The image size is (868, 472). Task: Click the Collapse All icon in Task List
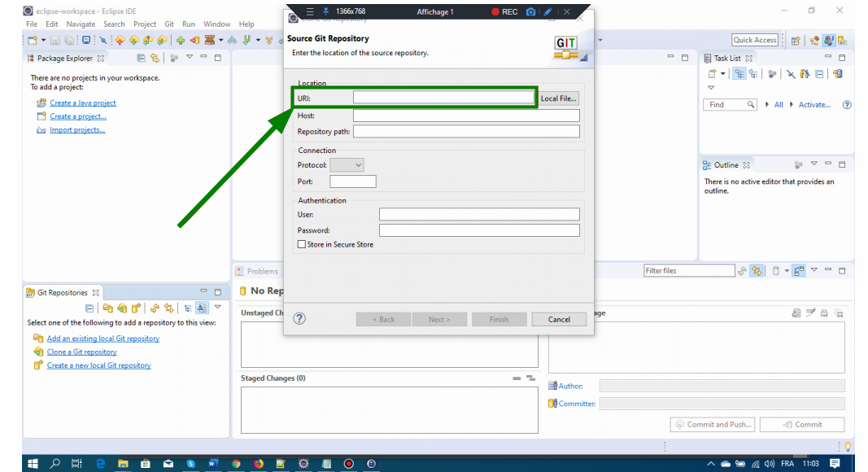[x=819, y=74]
